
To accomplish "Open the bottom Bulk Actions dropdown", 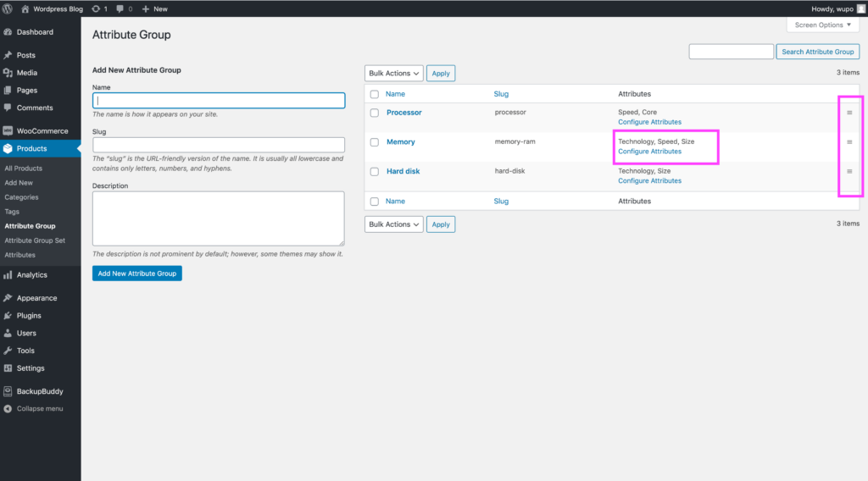I will (393, 224).
